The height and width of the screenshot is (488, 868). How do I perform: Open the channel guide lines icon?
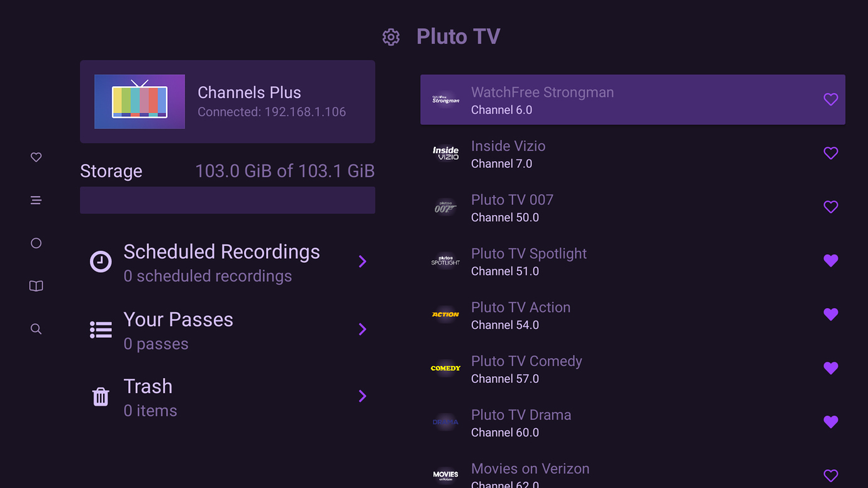36,199
